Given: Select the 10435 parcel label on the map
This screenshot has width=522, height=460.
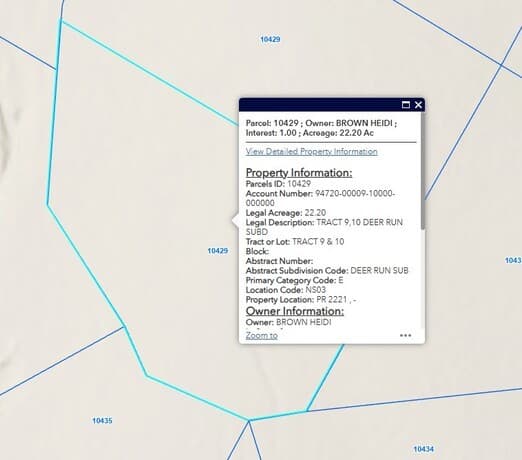Looking at the screenshot, I should click(102, 421).
